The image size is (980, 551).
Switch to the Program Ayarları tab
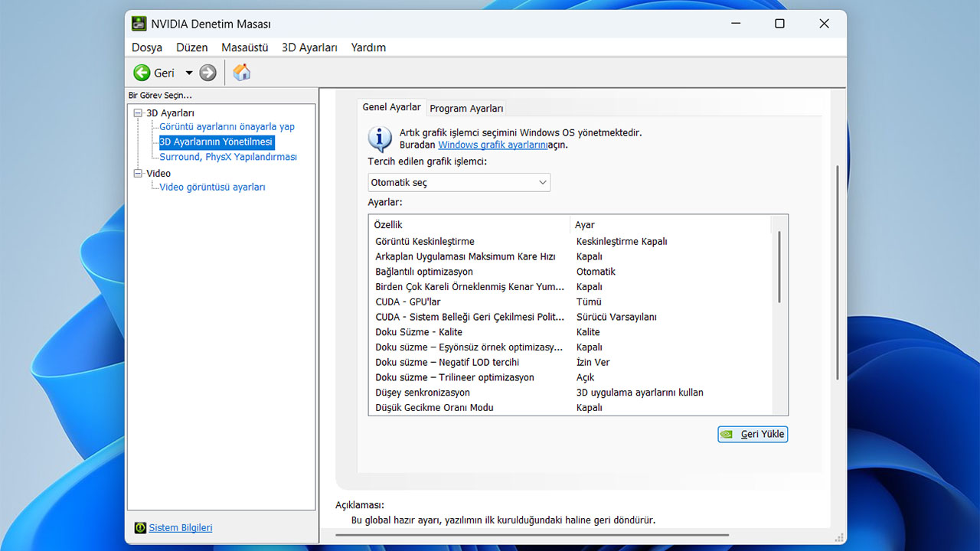pos(466,109)
